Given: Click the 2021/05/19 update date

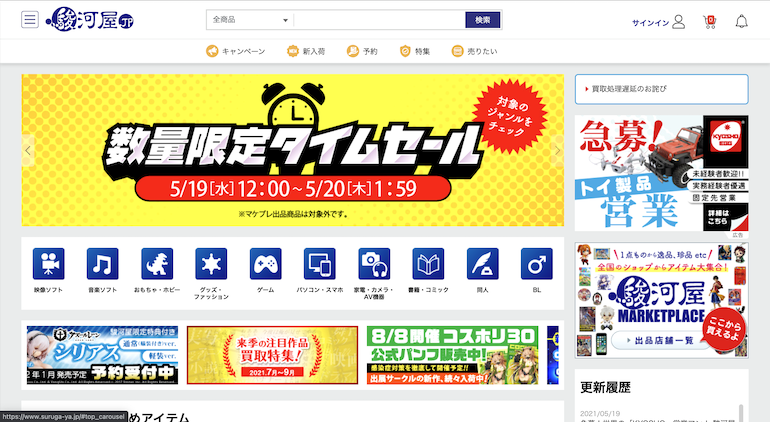Looking at the screenshot, I should point(600,414).
